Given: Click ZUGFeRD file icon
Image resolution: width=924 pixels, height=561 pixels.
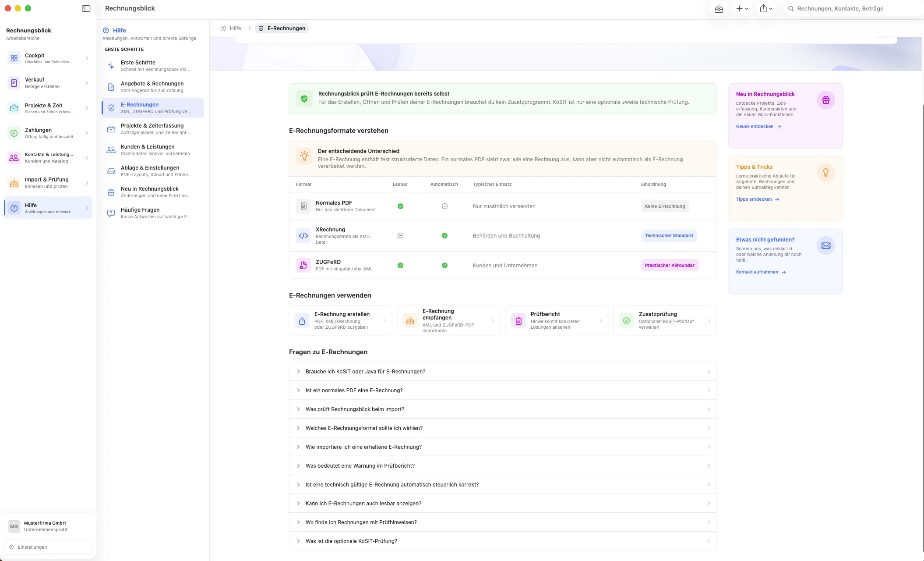Looking at the screenshot, I should (x=303, y=265).
